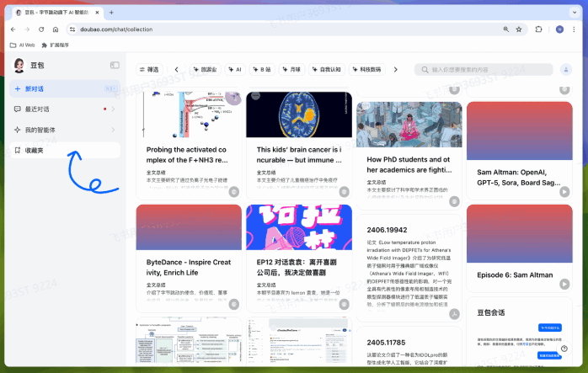Open the 扩展程序 bookmark
This screenshot has height=373, width=588.
coord(55,45)
